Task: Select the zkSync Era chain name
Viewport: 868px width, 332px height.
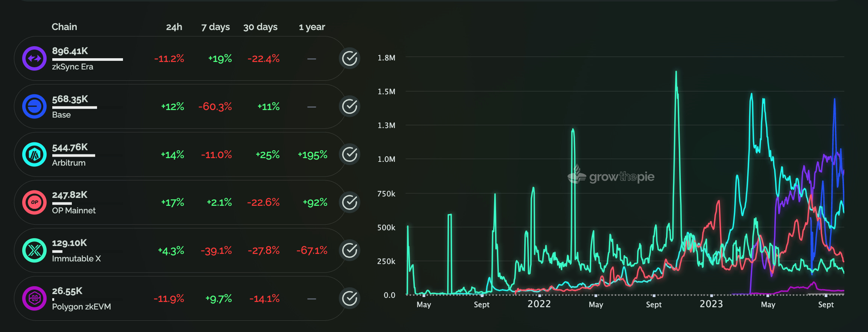Action: point(73,67)
